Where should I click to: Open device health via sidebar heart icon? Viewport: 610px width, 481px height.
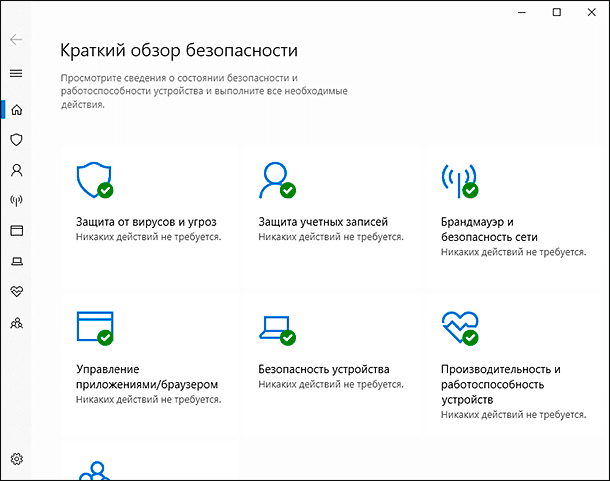tap(16, 291)
